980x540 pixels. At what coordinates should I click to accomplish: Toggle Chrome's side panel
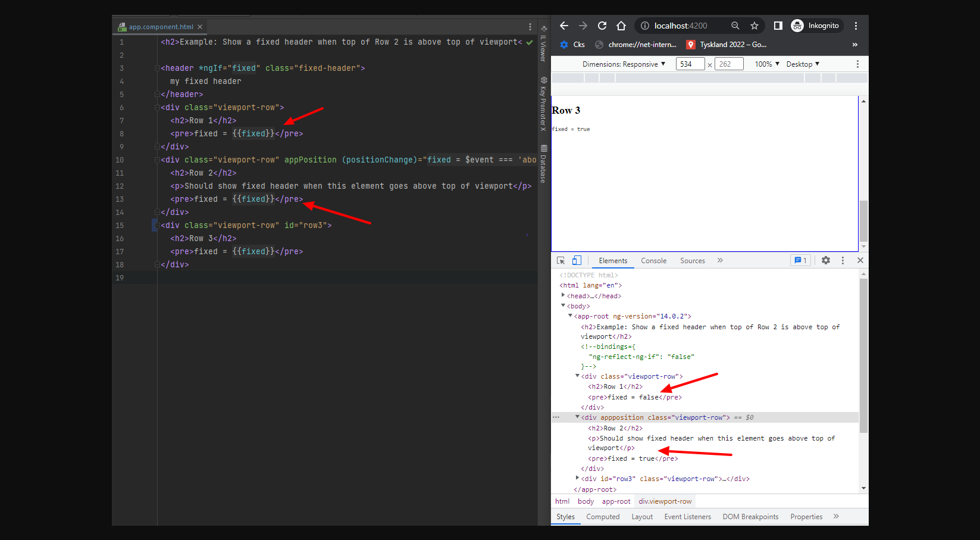coord(777,26)
